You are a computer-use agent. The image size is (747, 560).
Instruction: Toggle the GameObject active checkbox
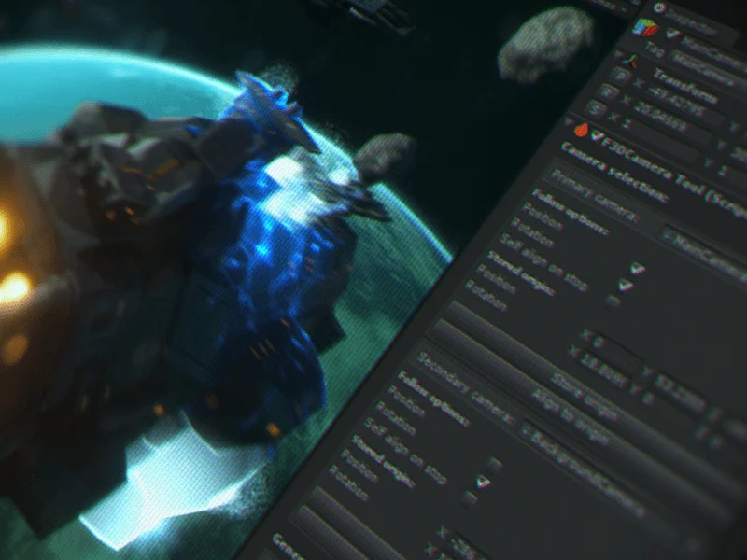click(672, 34)
